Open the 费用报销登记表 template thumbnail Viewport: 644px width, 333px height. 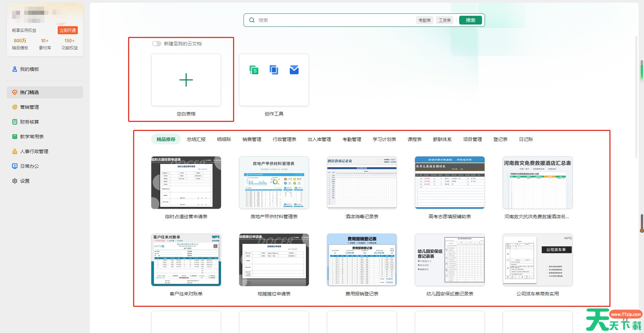click(362, 260)
